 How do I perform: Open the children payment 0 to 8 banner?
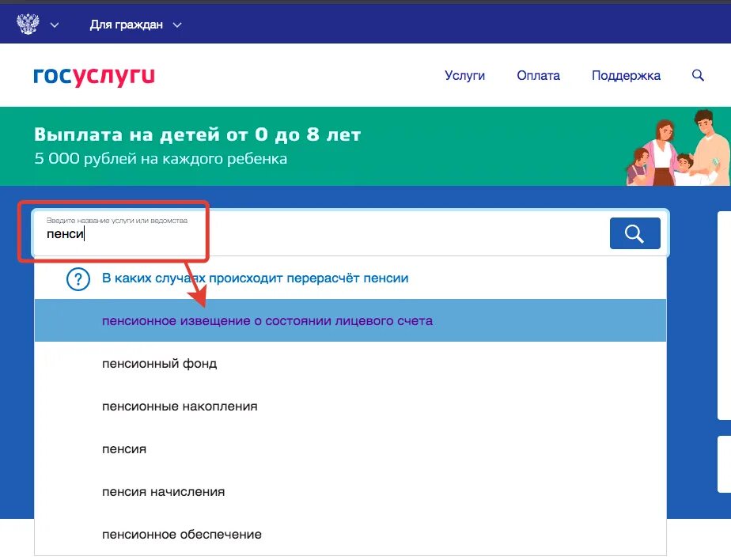pos(365,146)
